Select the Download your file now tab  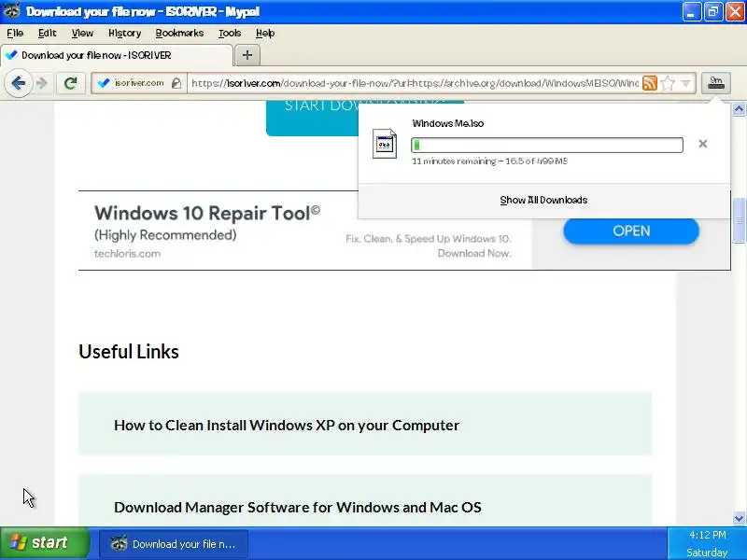[117, 55]
